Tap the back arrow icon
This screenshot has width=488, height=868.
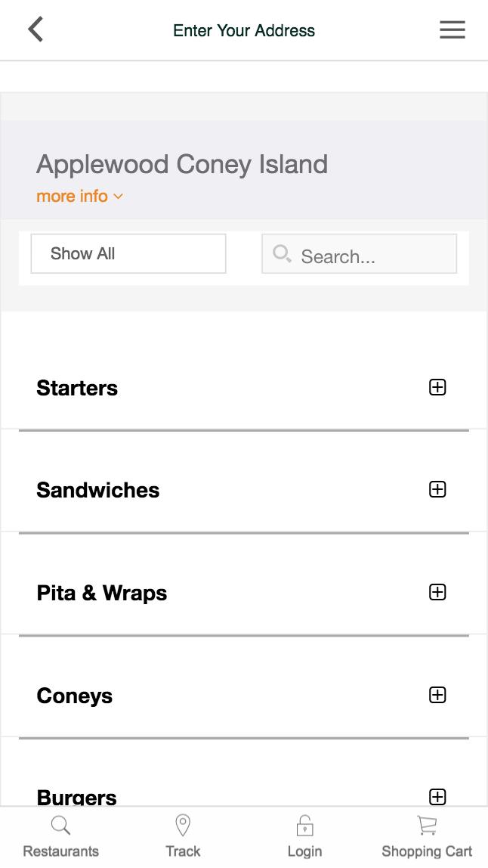tap(36, 30)
